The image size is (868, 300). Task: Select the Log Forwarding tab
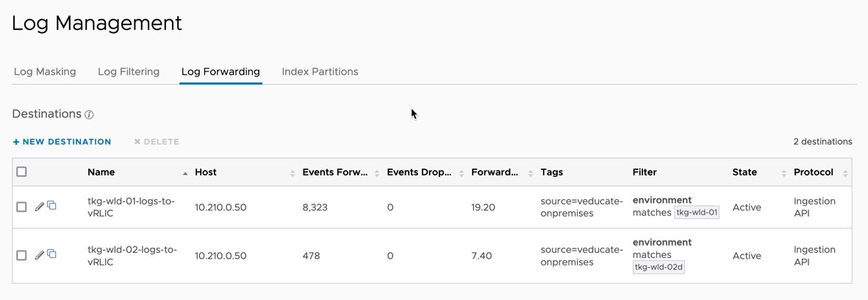point(220,71)
